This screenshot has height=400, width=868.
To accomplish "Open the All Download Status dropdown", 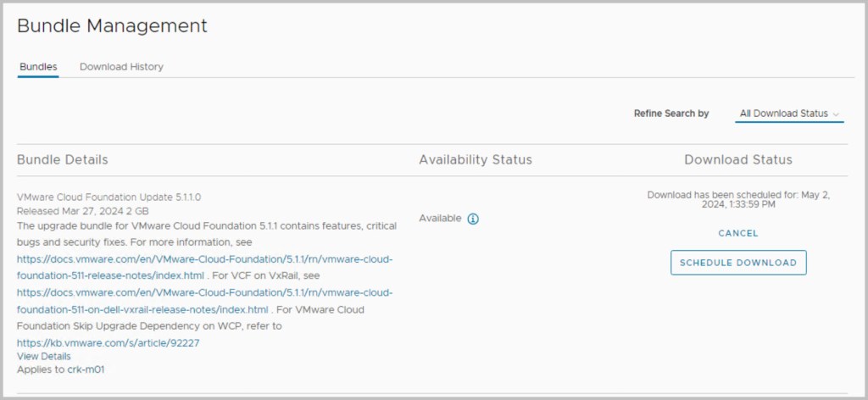I will (789, 114).
